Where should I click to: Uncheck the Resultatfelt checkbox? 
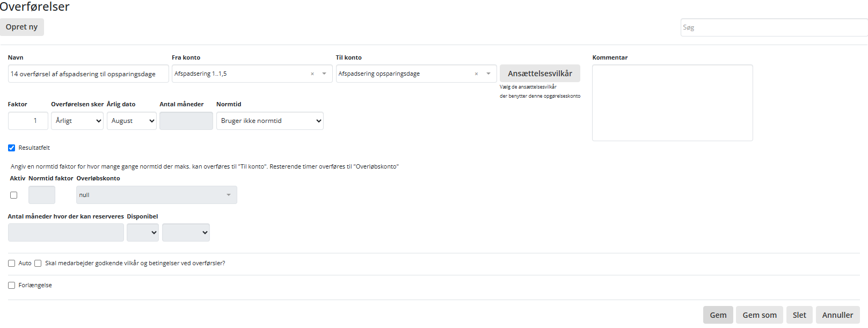pos(11,148)
